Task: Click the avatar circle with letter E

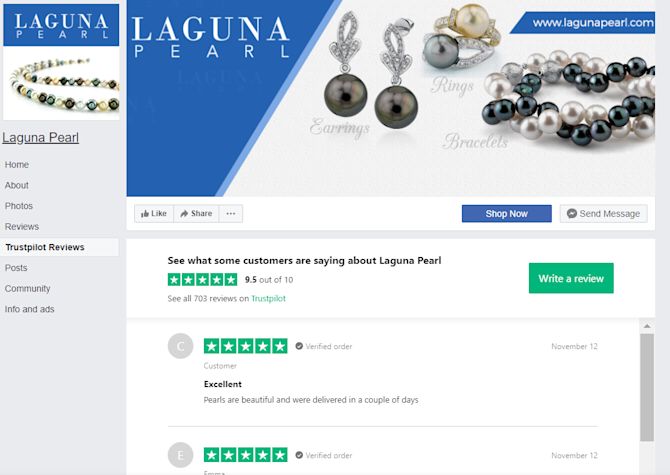Action: tap(180, 455)
